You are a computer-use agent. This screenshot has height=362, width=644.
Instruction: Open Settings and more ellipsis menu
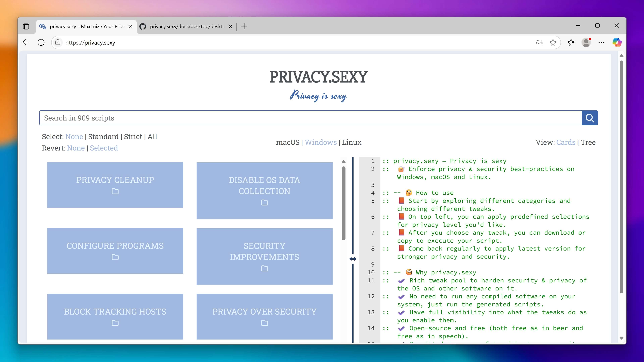click(x=601, y=42)
